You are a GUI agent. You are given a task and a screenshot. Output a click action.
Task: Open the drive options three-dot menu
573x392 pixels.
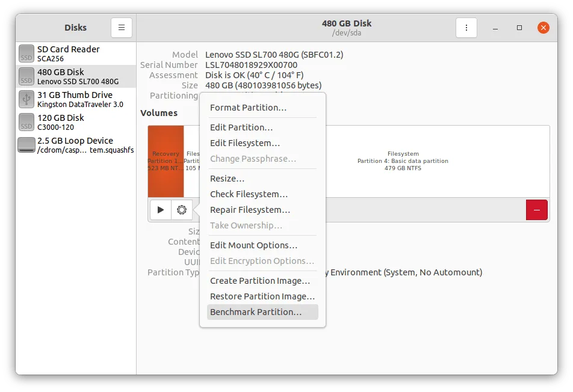(466, 27)
